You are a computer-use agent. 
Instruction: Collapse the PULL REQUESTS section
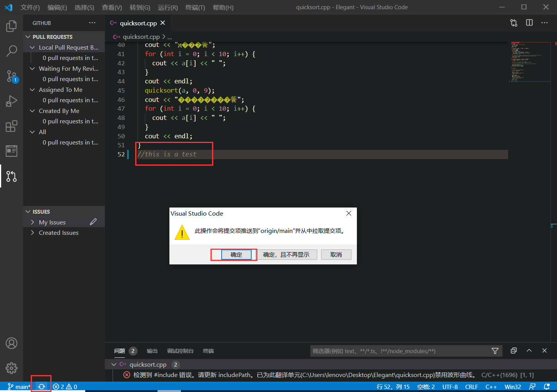click(x=28, y=37)
